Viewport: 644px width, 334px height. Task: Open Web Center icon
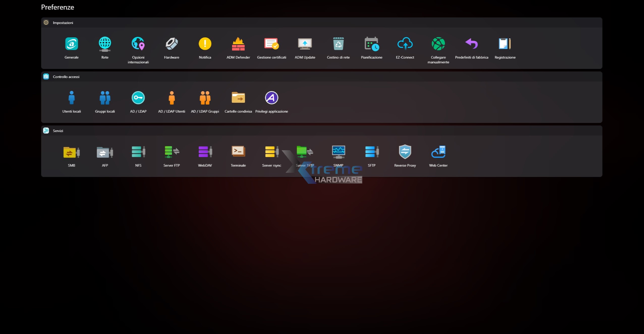438,152
